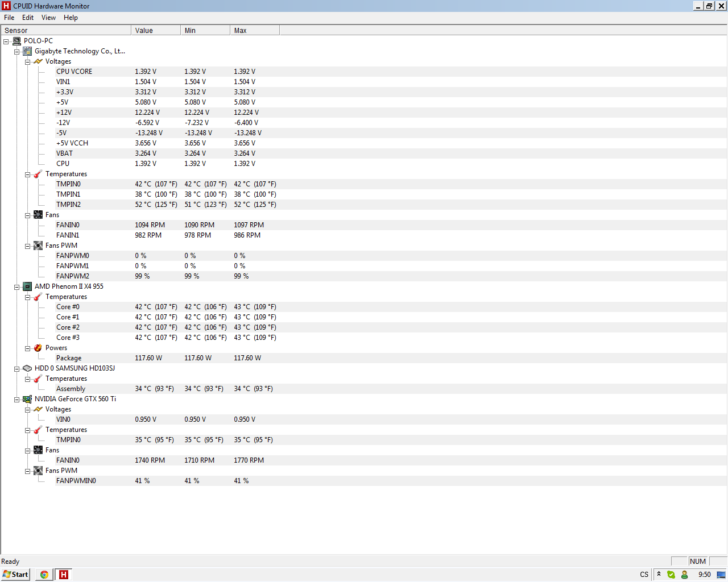Click the 117.60 W value of Package
The height and width of the screenshot is (582, 728).
coord(148,358)
